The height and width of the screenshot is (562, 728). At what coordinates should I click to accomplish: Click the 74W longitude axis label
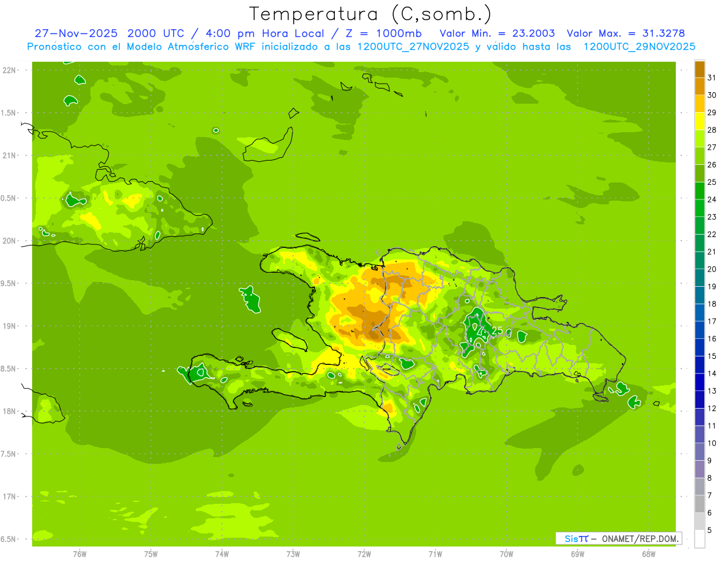222,554
